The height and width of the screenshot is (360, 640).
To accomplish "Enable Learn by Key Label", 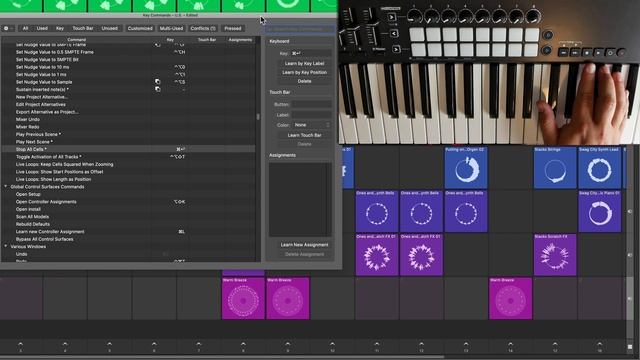I will pyautogui.click(x=304, y=63).
